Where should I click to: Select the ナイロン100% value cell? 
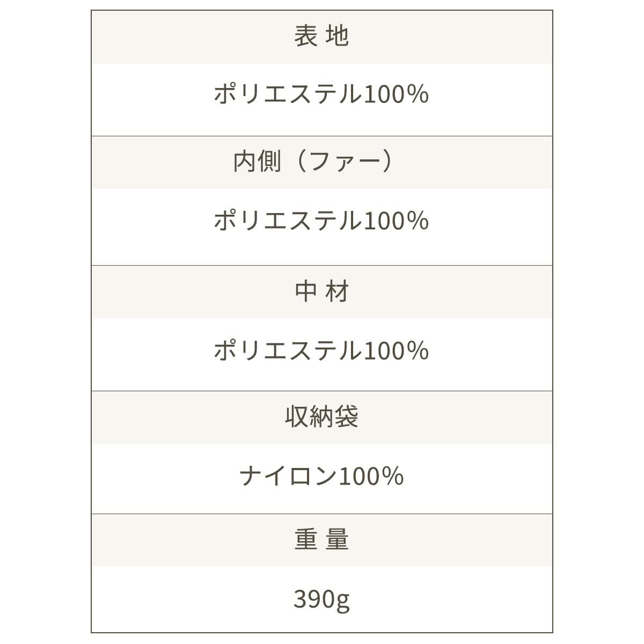click(321, 477)
